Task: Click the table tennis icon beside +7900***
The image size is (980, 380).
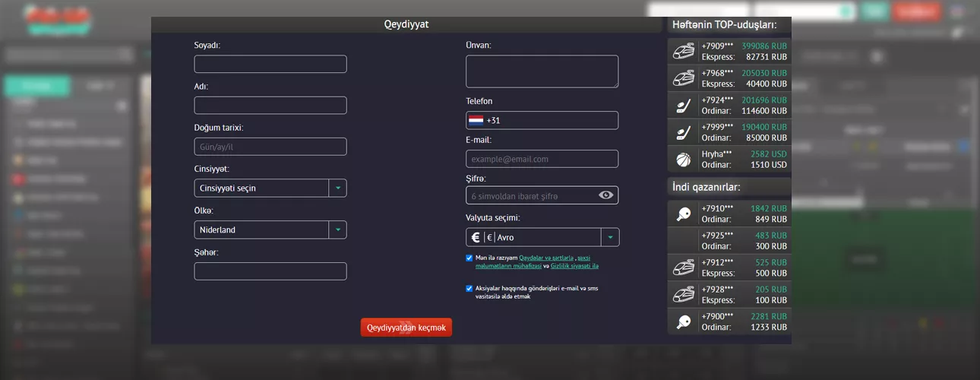Action: click(683, 321)
